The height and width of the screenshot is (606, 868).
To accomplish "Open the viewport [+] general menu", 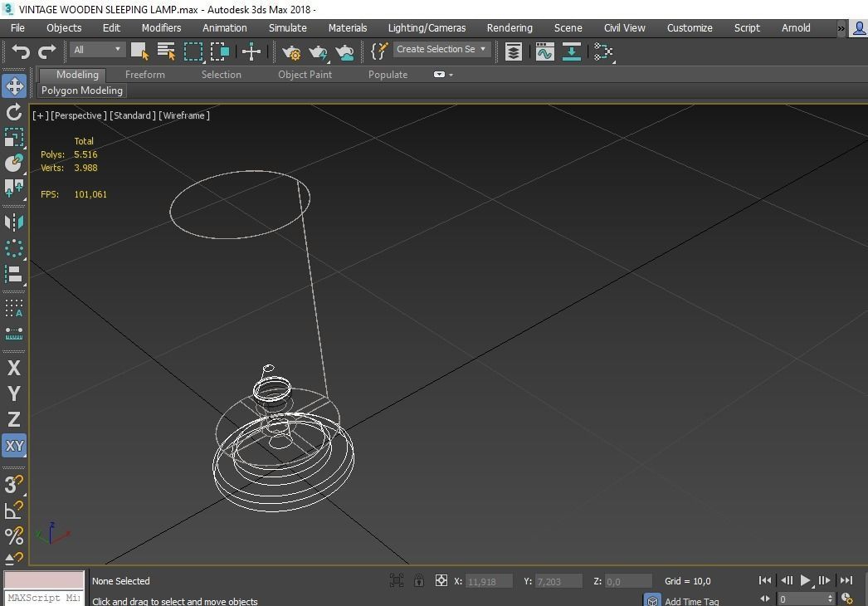I will (41, 115).
